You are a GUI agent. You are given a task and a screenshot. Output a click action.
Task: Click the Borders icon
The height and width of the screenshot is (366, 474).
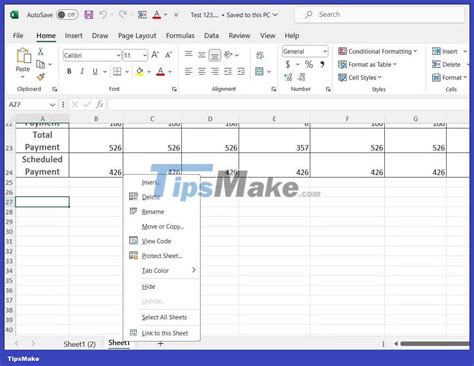(117, 71)
